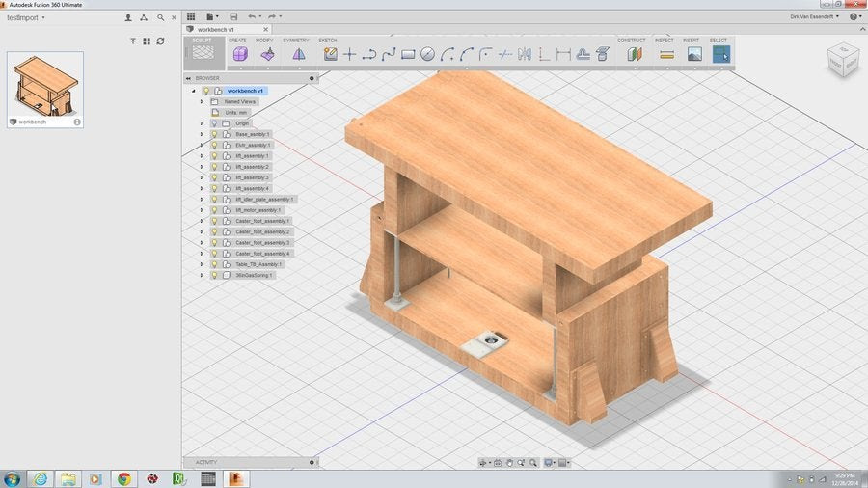Collapse the workbench v1 root node
868x488 pixels.
(x=194, y=91)
